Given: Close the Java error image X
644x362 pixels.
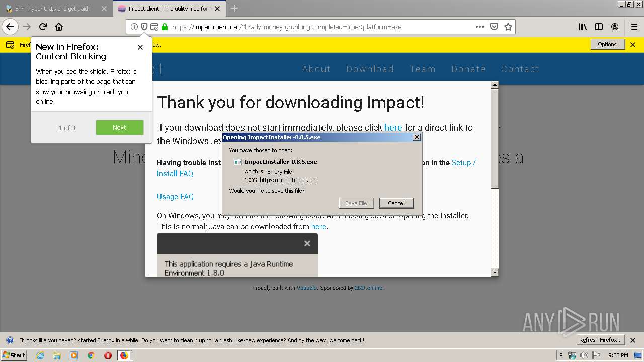Looking at the screenshot, I should click(x=307, y=243).
